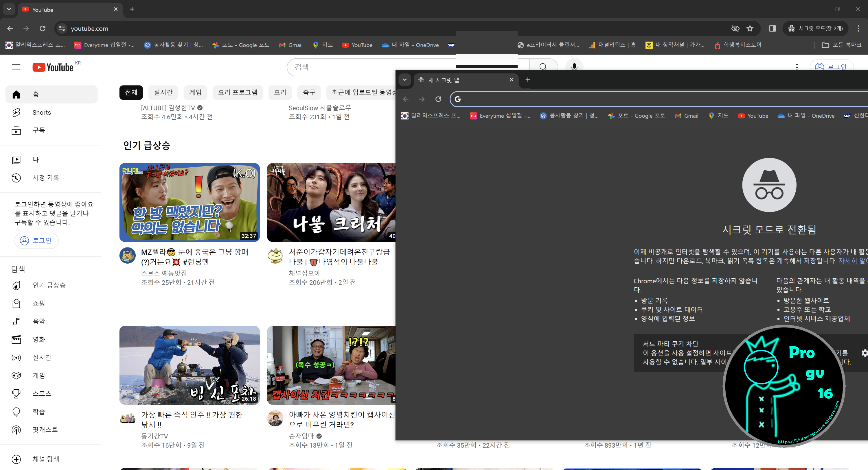Open the 런닝맨 trending video thumbnail
Viewport: 868px width, 470px height.
click(190, 202)
